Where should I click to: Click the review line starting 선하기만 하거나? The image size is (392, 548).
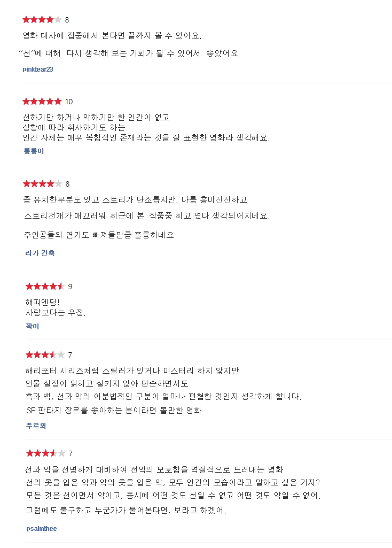pyautogui.click(x=96, y=117)
